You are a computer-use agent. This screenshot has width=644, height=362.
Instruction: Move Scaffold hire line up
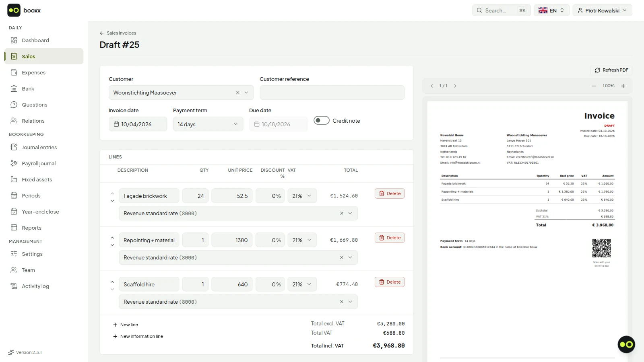[112, 282]
